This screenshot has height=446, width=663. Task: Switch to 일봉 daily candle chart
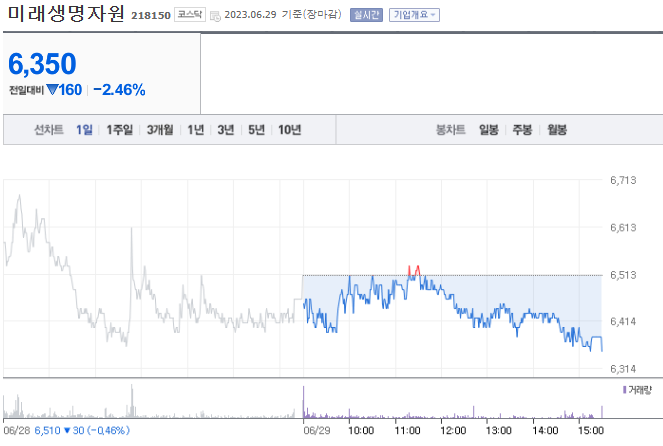tap(489, 130)
